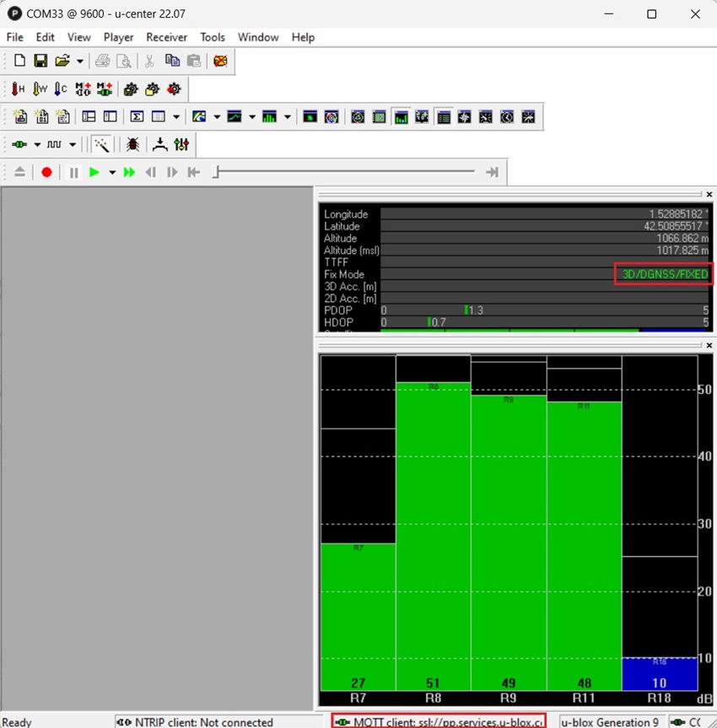
Task: Click the Sigma statistic view icon
Action: tap(137, 116)
